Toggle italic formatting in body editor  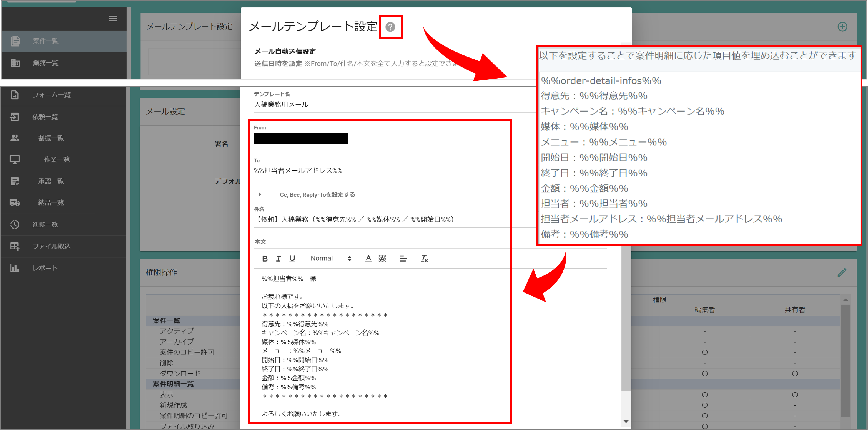tap(278, 259)
